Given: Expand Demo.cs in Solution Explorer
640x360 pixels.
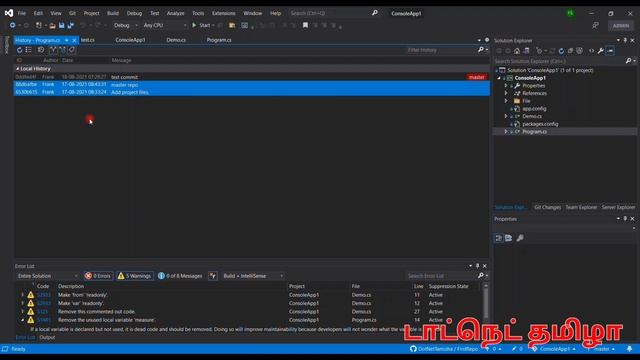Looking at the screenshot, I should 506,116.
